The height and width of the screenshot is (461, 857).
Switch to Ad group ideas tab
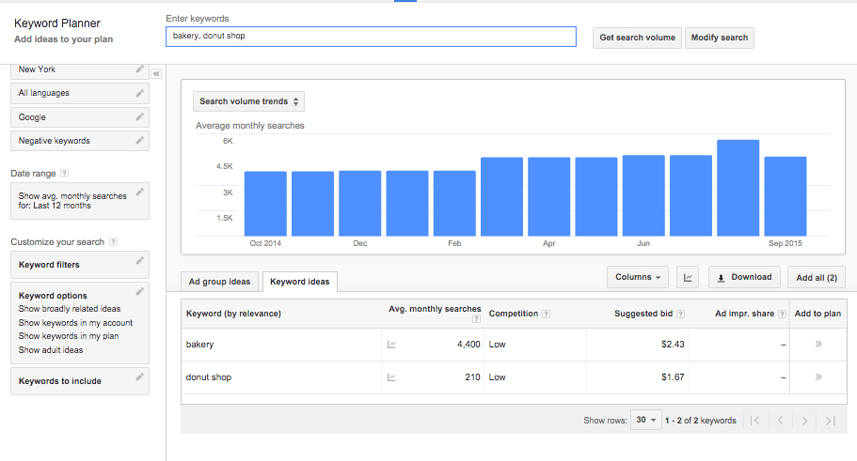click(219, 282)
